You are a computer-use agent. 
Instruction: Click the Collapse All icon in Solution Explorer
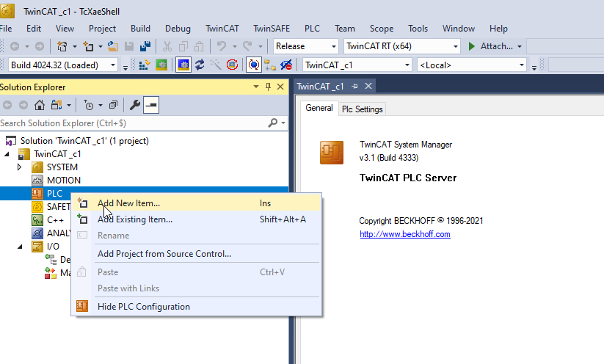click(x=113, y=105)
